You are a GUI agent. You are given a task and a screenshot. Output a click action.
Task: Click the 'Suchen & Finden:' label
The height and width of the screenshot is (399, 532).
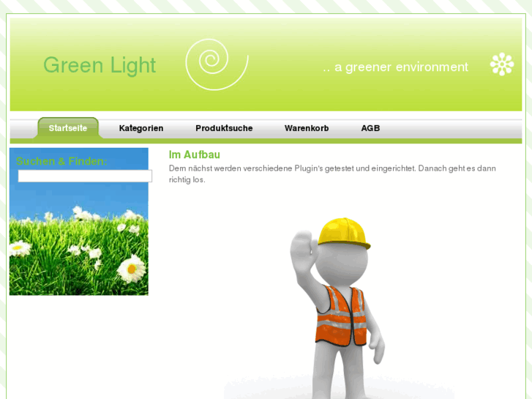(61, 161)
